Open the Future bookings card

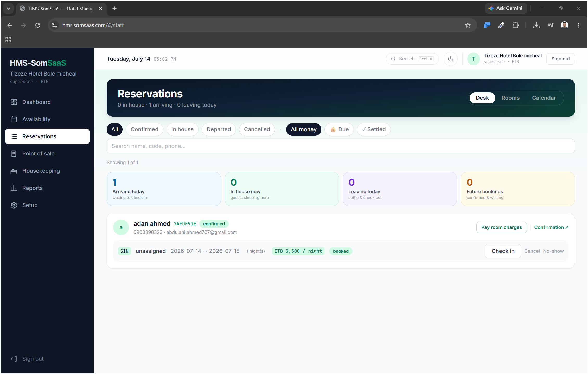[x=518, y=189]
